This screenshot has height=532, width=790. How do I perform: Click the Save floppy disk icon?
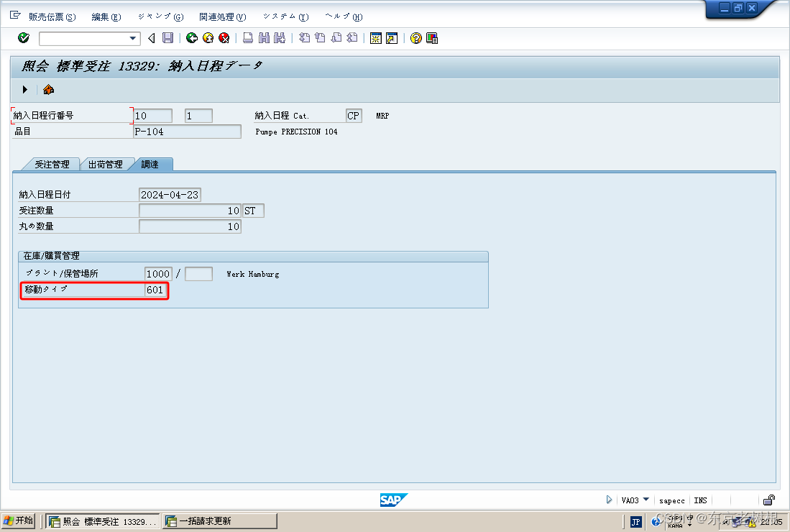point(167,38)
